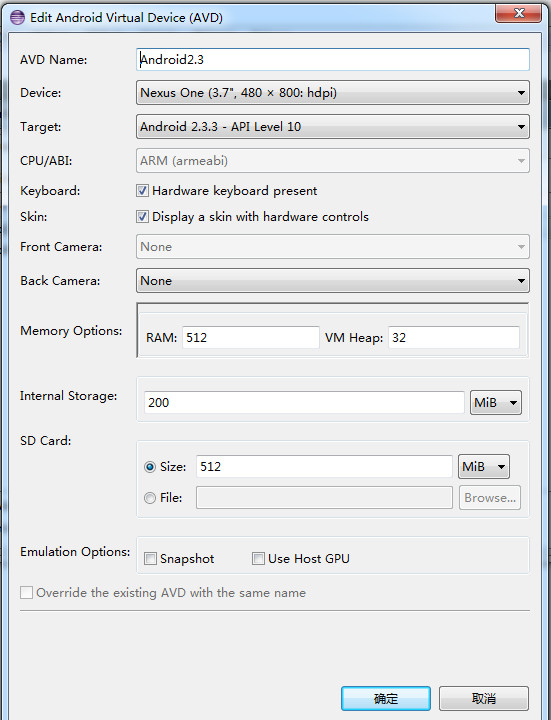Click the SD Card File path field
This screenshot has height=720, width=551.
324,498
